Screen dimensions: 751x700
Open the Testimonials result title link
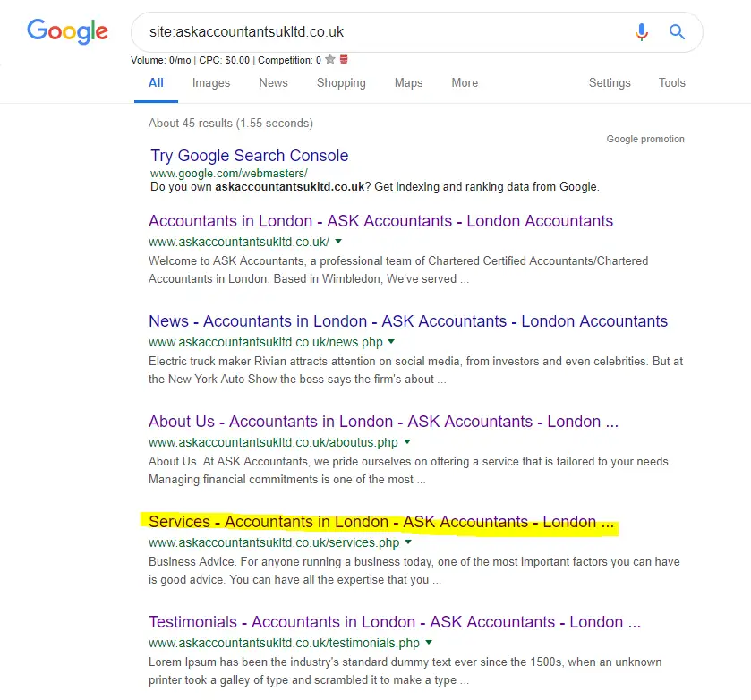395,622
